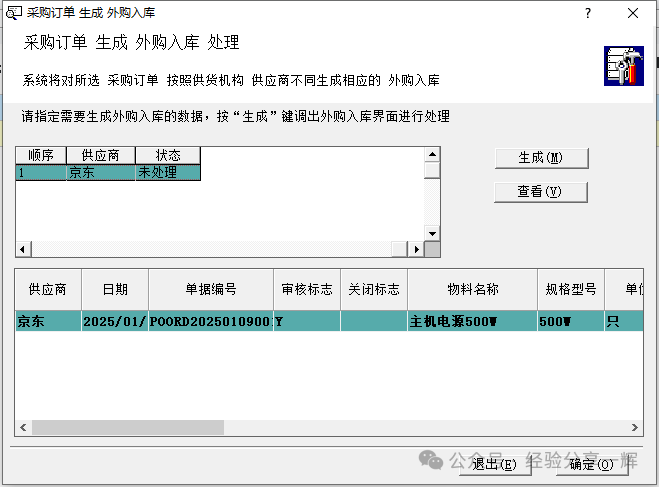Viewport: 659px width, 487px height.
Task: Click the 顺序 column header
Action: pyautogui.click(x=40, y=155)
